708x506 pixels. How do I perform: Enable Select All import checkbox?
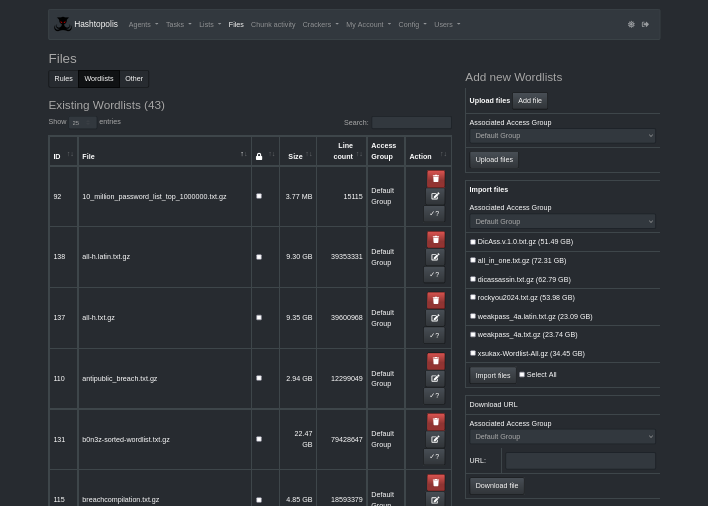pyautogui.click(x=522, y=375)
